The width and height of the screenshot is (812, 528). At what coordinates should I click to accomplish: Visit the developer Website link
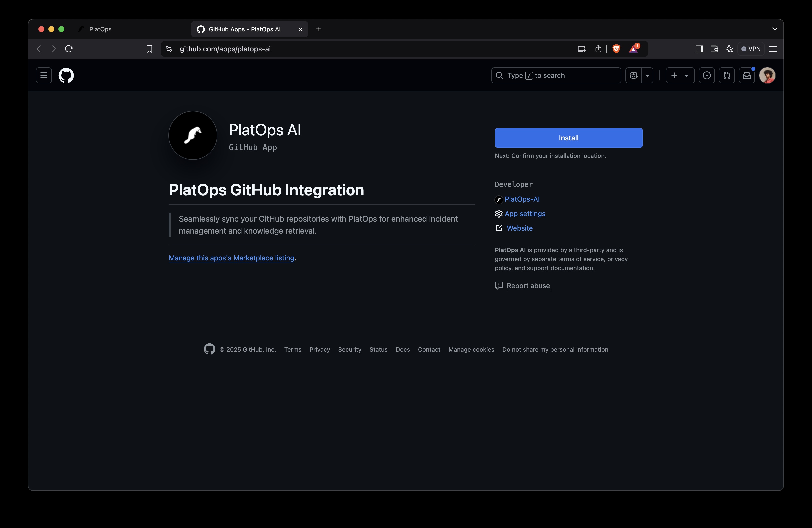tap(519, 228)
